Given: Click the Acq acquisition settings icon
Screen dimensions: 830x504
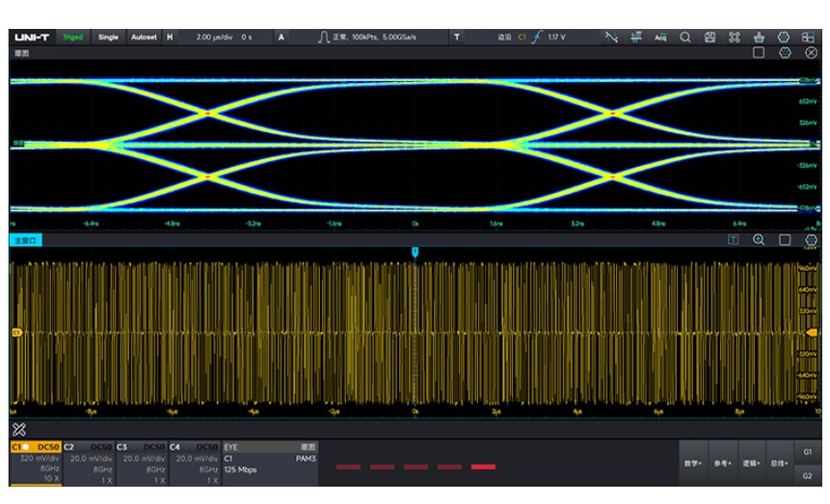Looking at the screenshot, I should pos(660,38).
